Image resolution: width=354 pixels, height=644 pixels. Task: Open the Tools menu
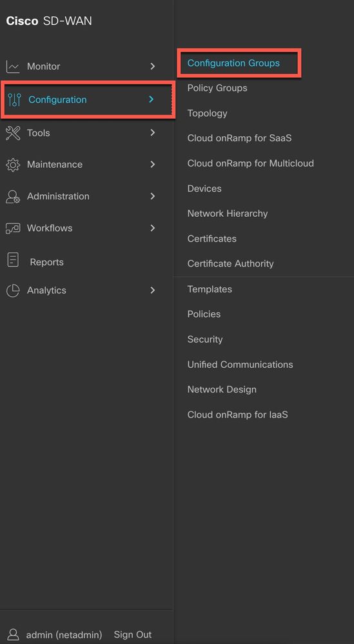tap(39, 133)
